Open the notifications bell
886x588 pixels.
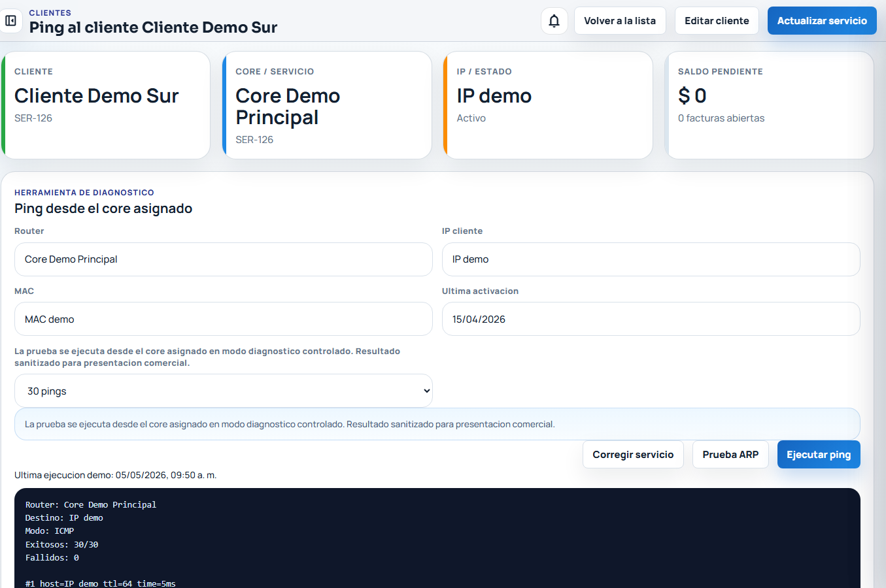[x=554, y=21]
